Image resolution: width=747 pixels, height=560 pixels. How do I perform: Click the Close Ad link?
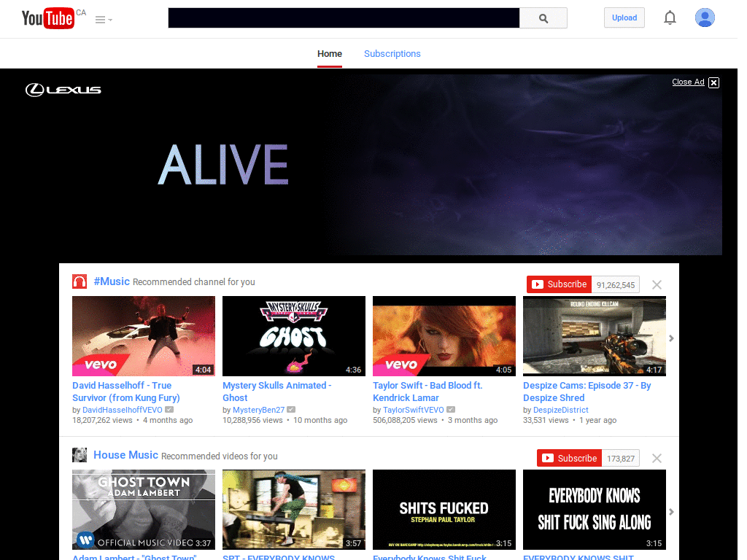tap(688, 82)
